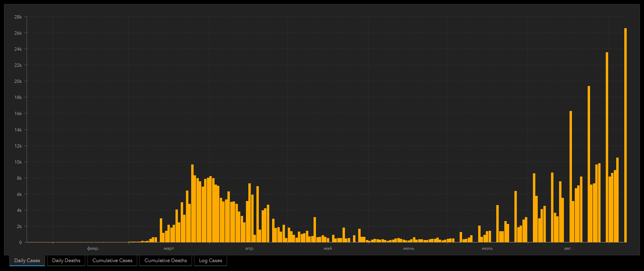Click the 18k y-axis label
The height and width of the screenshot is (271, 644).
point(18,97)
